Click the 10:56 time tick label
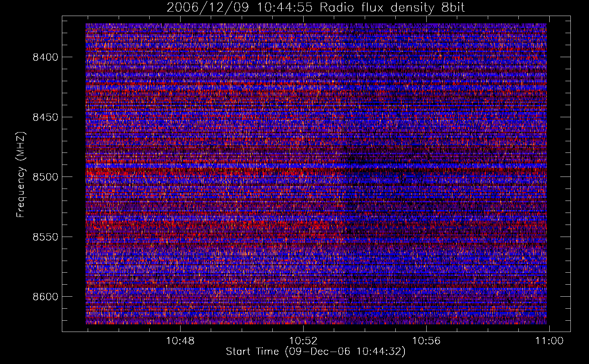Image resolution: width=589 pixels, height=364 pixels. tap(426, 341)
